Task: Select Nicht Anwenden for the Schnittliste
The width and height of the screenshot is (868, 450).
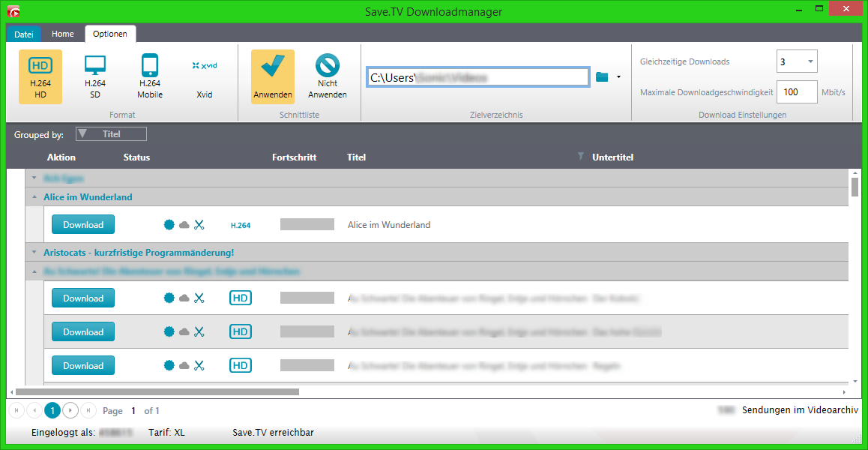Action: point(328,76)
